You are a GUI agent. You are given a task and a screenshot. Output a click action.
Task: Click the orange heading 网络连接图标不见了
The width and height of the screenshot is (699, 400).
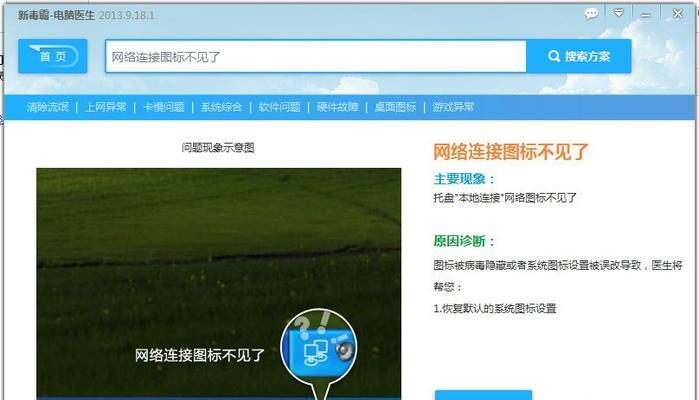(x=511, y=152)
